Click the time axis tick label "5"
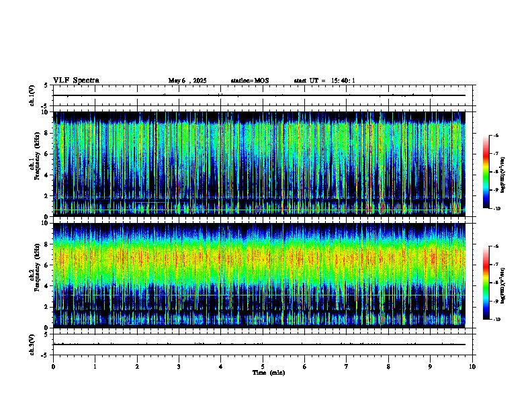Image resolution: width=532 pixels, height=411 pixels. click(x=263, y=367)
